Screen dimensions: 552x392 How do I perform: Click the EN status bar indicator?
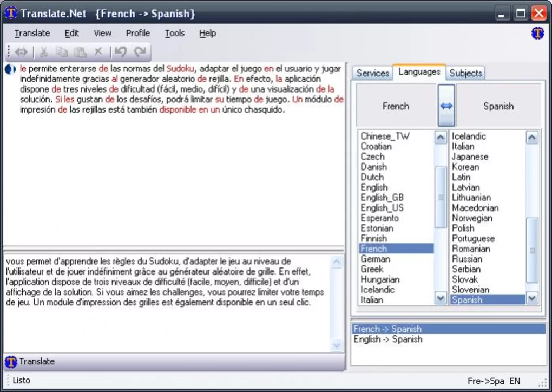pos(515,381)
